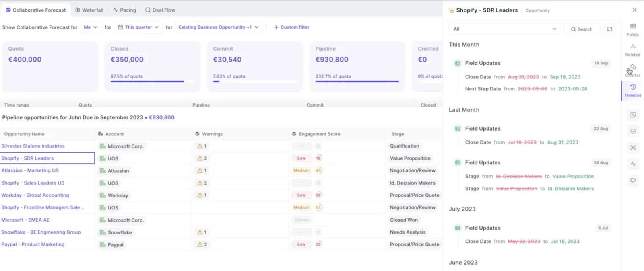Screen dimensions: 644x271
Task: Open the Fields panel icon
Action: pyautogui.click(x=633, y=26)
